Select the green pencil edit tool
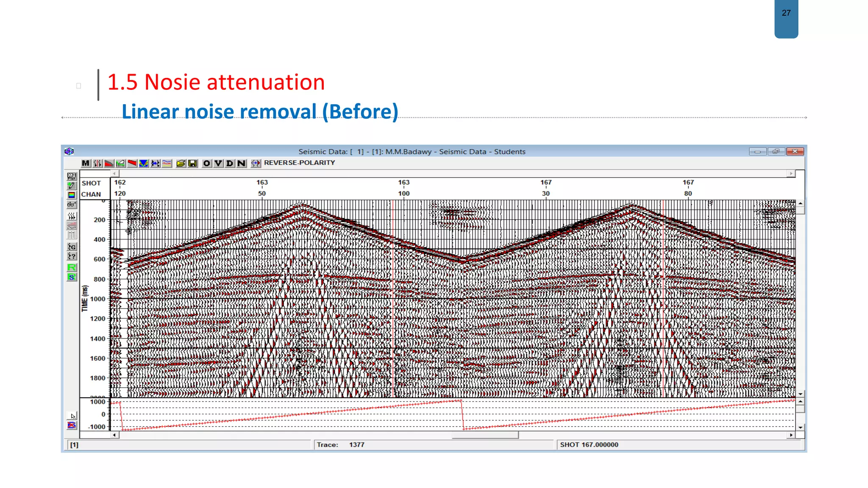Image resolution: width=868 pixels, height=488 pixels. (72, 186)
